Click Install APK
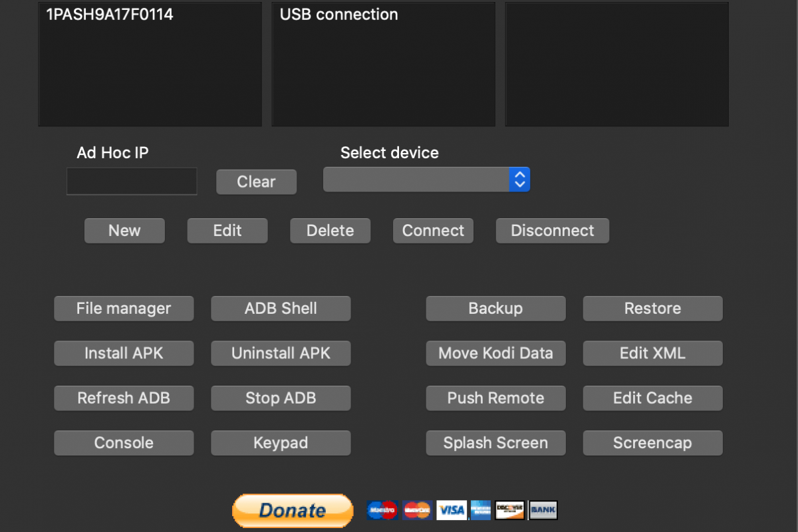The width and height of the screenshot is (798, 532). (124, 353)
